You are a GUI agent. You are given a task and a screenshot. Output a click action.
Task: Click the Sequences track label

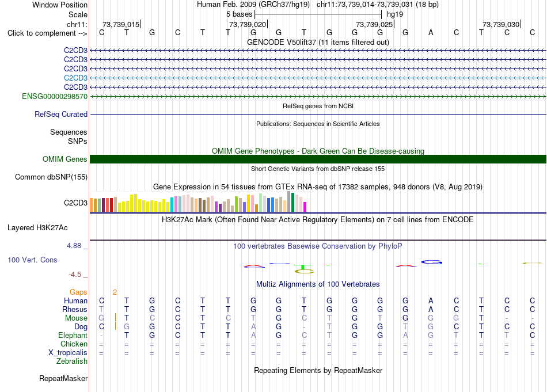(69, 132)
